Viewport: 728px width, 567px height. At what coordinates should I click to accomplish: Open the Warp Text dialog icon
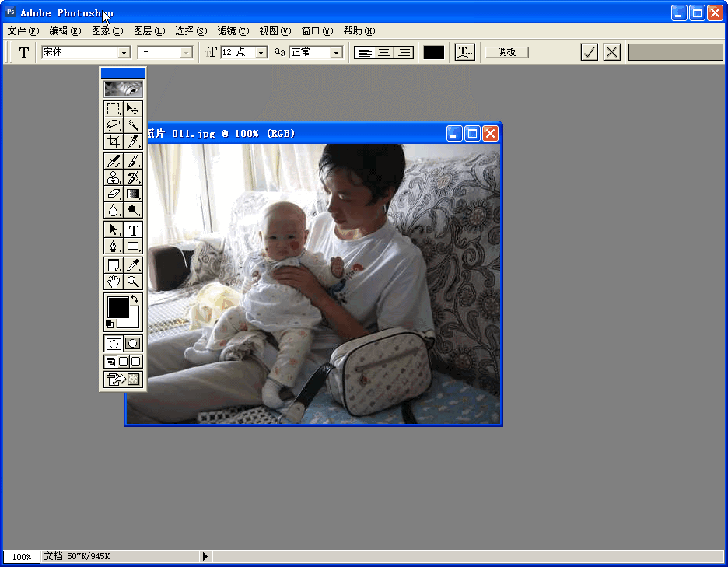[467, 52]
